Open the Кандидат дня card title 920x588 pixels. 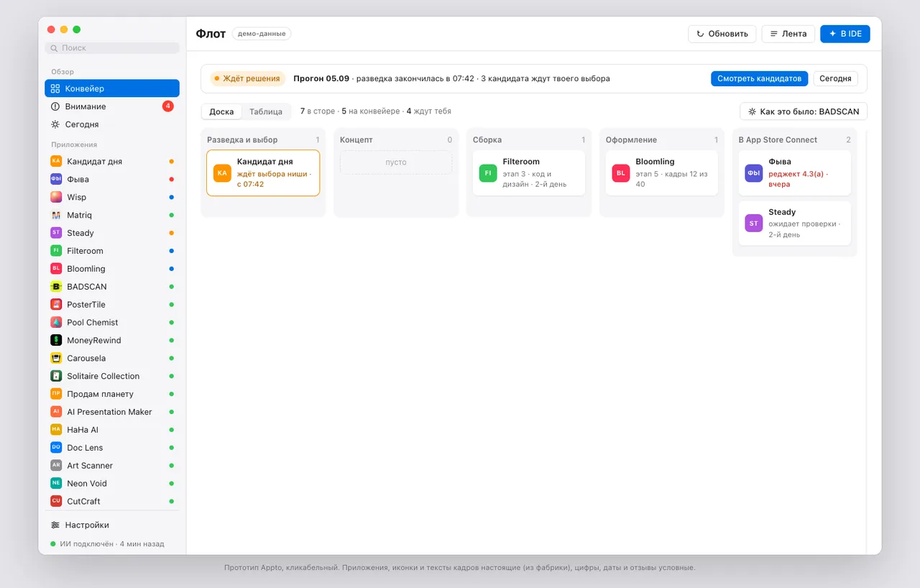265,162
